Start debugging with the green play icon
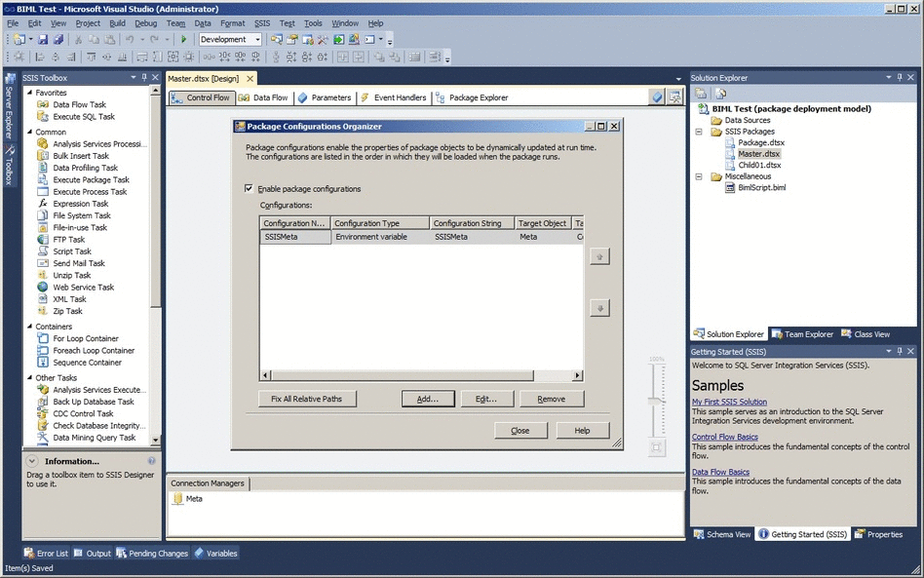This screenshot has height=578, width=924. (184, 40)
